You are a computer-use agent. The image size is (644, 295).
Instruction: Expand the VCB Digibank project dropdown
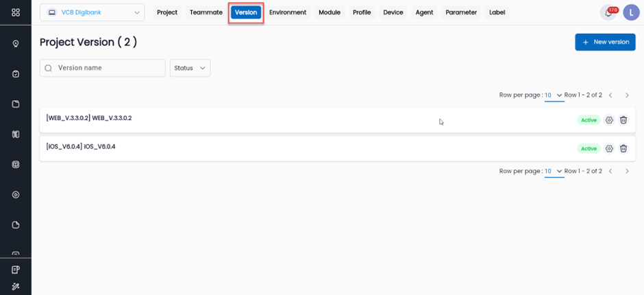click(92, 12)
